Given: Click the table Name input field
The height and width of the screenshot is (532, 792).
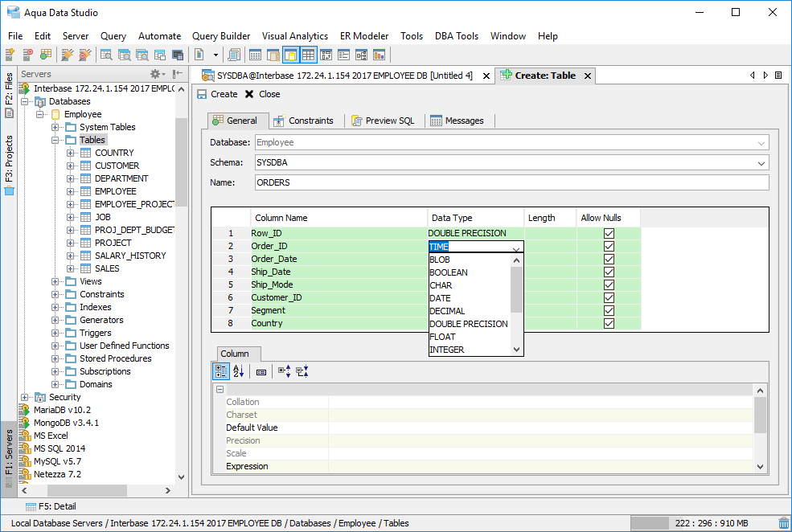Looking at the screenshot, I should 511,182.
